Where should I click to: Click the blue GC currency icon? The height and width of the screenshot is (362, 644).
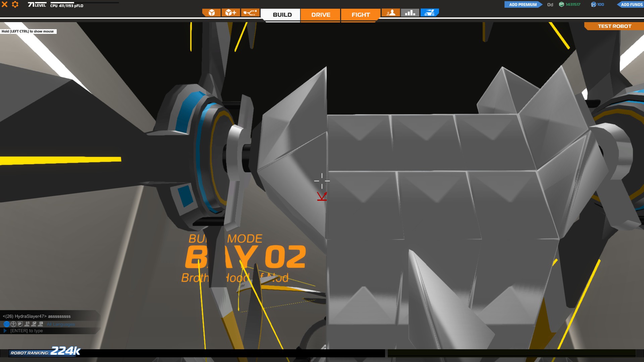[x=593, y=4]
